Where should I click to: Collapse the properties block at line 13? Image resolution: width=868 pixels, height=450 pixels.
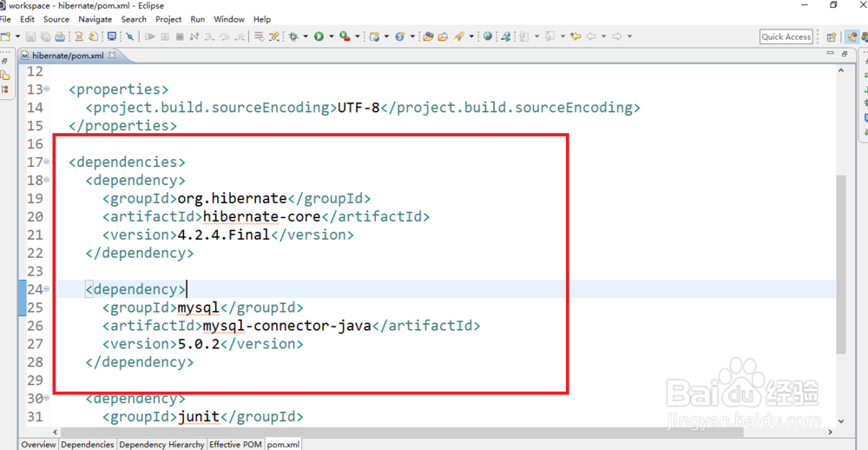(47, 89)
